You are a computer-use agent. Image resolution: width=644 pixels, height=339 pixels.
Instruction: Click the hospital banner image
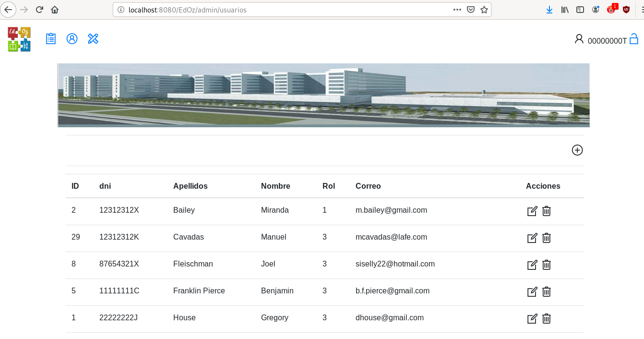(323, 95)
